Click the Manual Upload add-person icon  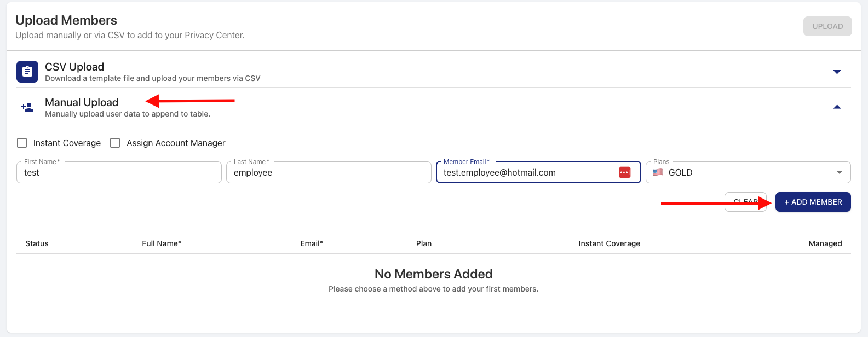[x=27, y=107]
